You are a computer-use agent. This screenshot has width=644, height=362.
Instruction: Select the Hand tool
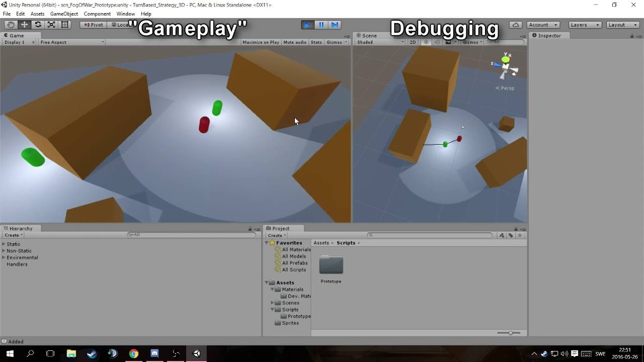point(11,25)
